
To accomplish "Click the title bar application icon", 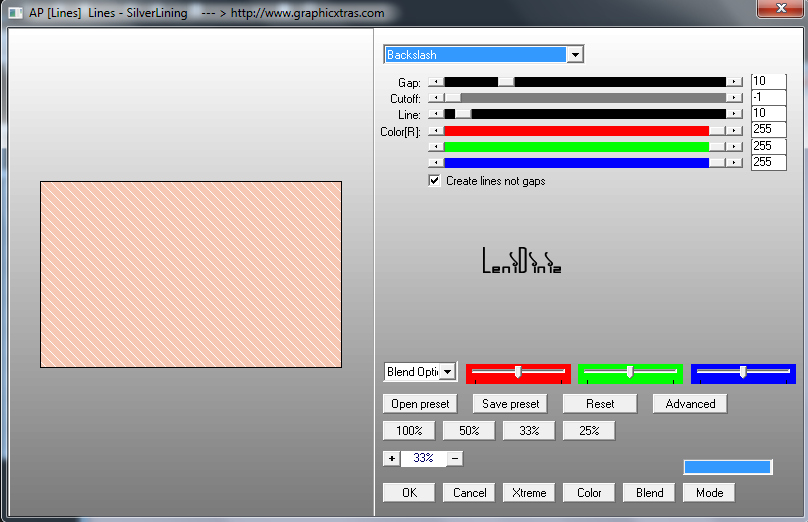I will tap(15, 13).
